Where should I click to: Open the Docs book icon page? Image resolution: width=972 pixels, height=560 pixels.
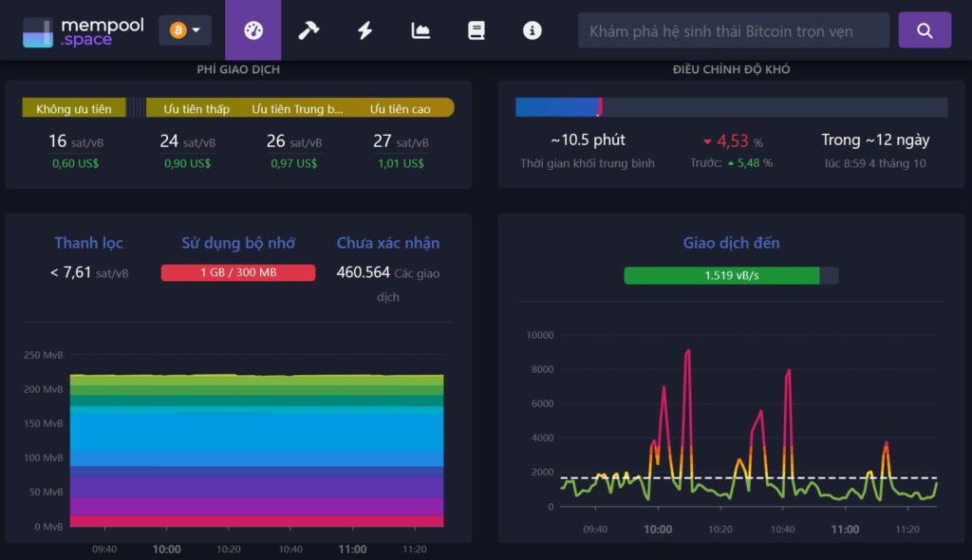[x=477, y=30]
